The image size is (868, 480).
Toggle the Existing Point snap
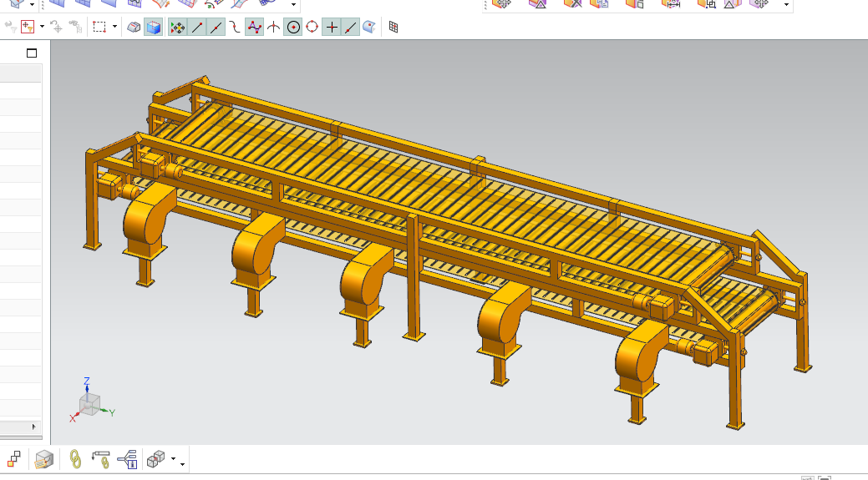point(331,27)
